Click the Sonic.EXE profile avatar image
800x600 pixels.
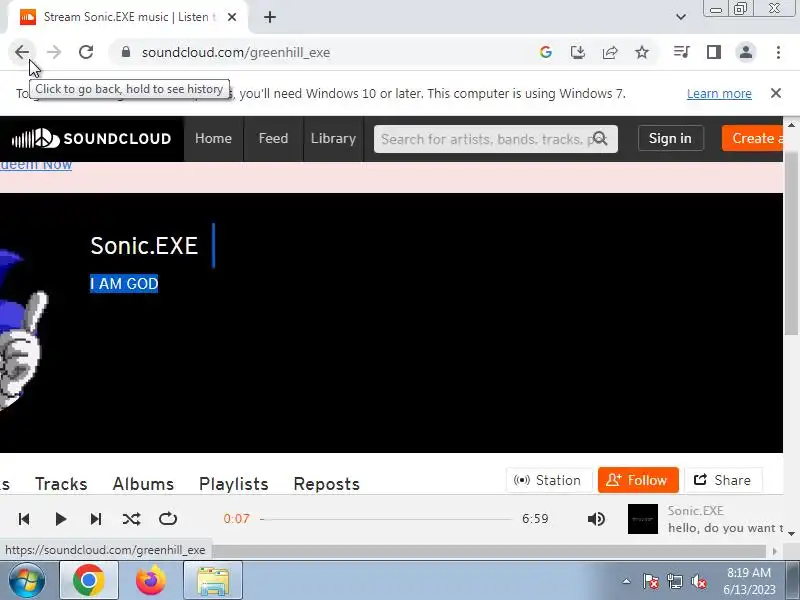tap(23, 328)
